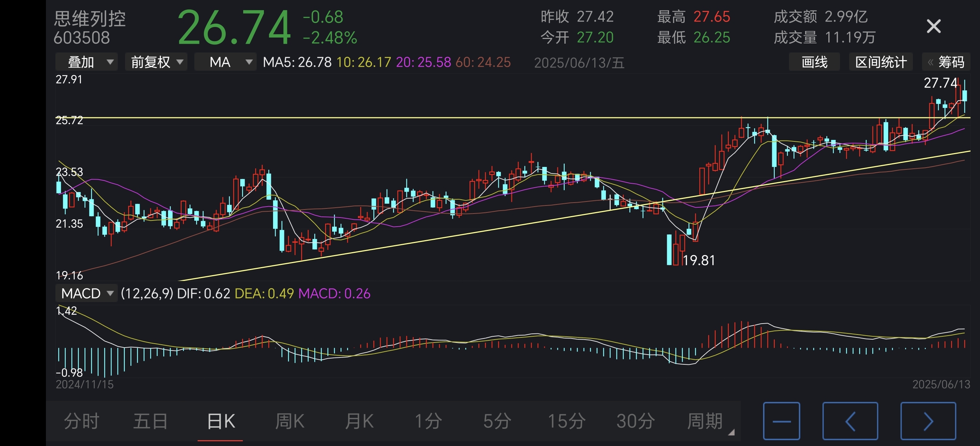Click the MA5: 26.78 label
The height and width of the screenshot is (446, 980).
point(297,62)
